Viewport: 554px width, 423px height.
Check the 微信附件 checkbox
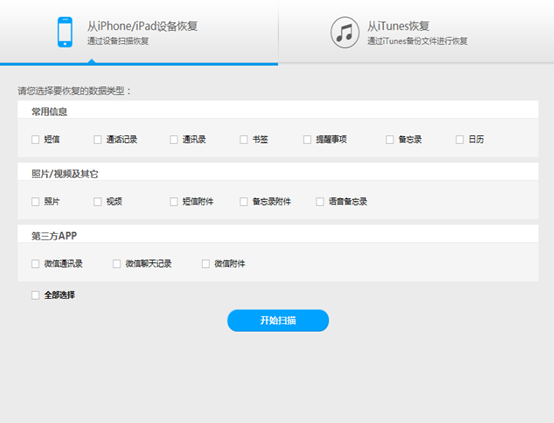point(206,264)
